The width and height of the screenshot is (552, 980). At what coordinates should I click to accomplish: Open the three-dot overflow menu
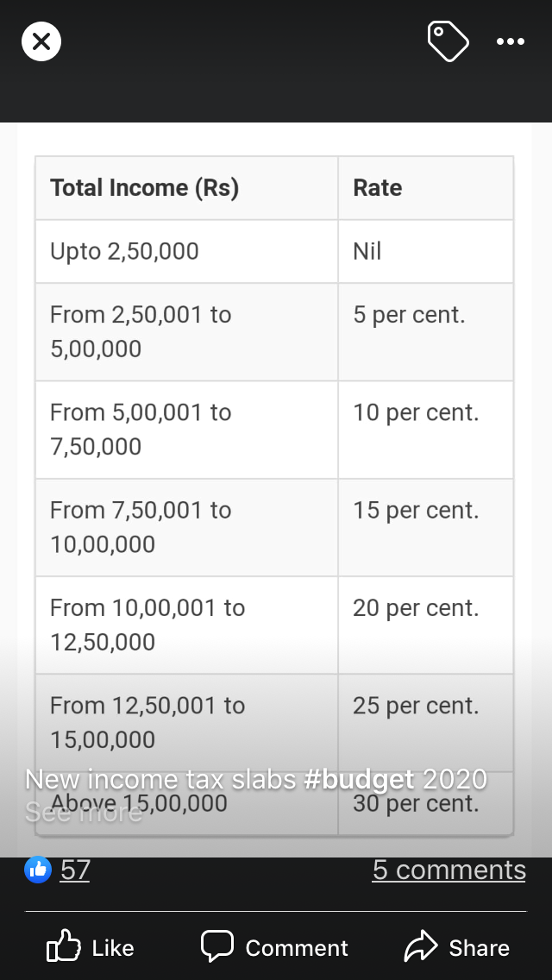point(511,41)
